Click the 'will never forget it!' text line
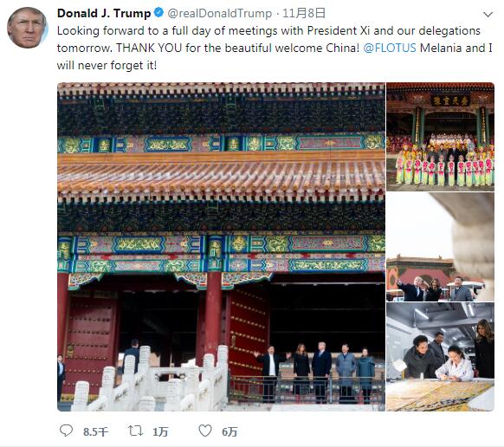The height and width of the screenshot is (447, 504). pos(107,65)
